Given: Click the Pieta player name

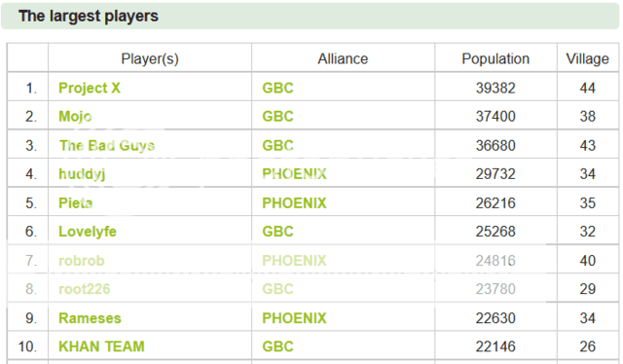Looking at the screenshot, I should click(76, 203).
